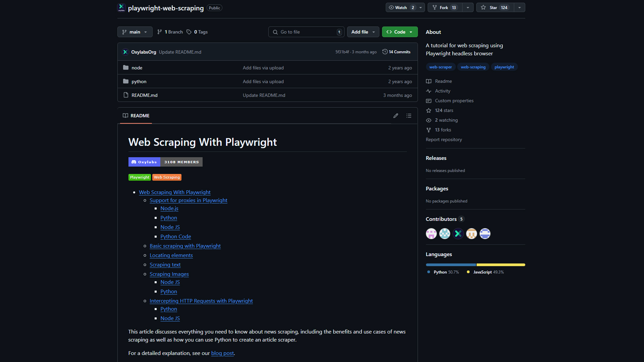Open the first pink contributor avatar
Screen dimensions: 644x362
(x=431, y=234)
